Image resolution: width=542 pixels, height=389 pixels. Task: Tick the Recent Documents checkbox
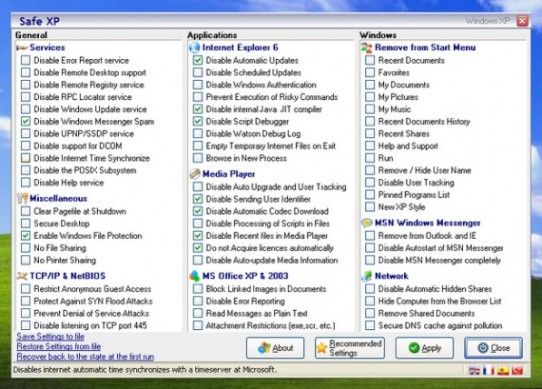[370, 60]
